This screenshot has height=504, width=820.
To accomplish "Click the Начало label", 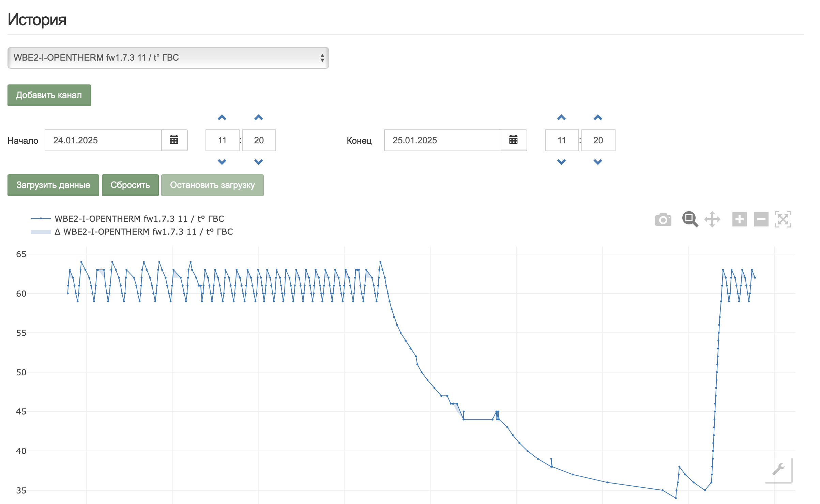I will (23, 141).
